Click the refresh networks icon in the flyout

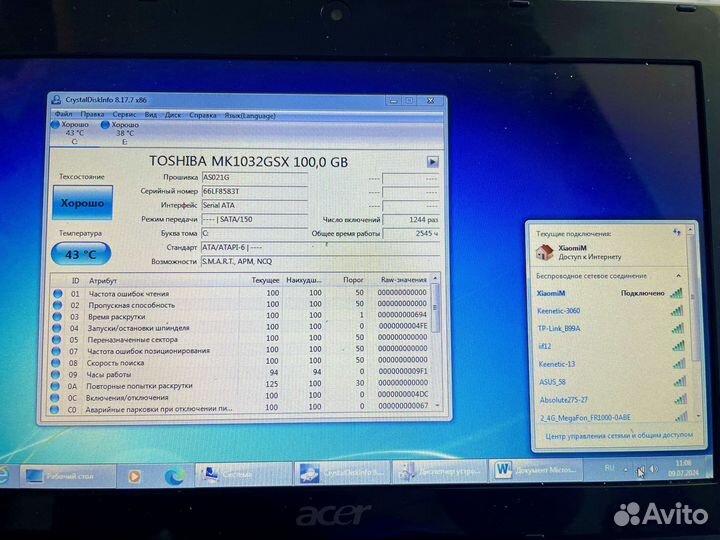[x=676, y=232]
